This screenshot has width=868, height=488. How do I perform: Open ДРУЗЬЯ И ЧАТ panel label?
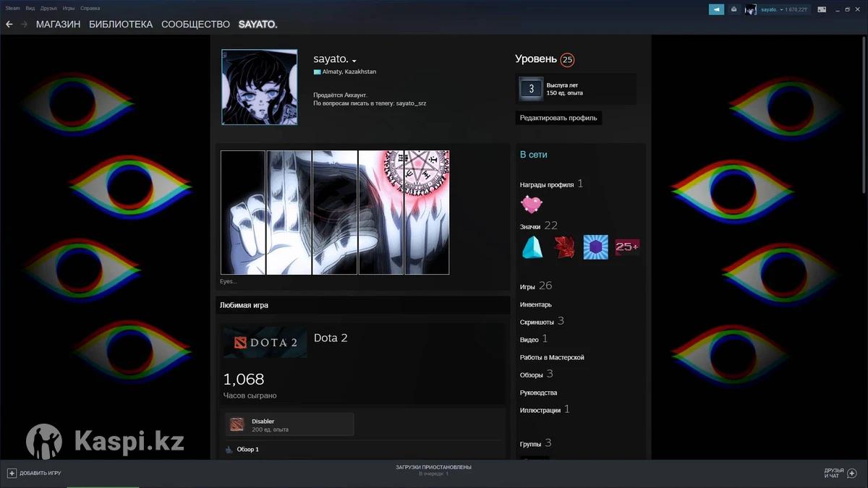(834, 473)
